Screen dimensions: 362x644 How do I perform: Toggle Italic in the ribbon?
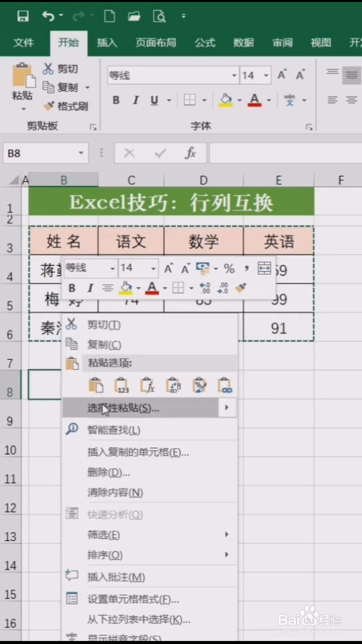click(x=135, y=101)
